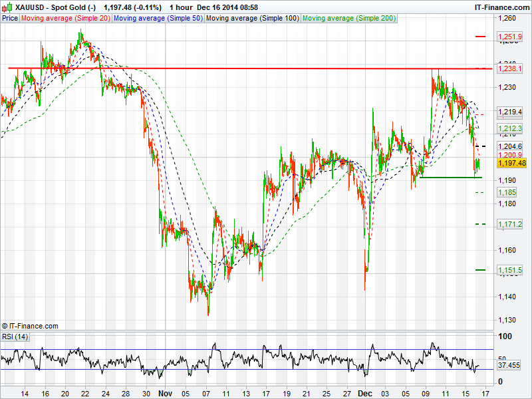This screenshot has height=399, width=532.
Task: Open the Moving average (Simple 100) legend
Action: pyautogui.click(x=252, y=19)
